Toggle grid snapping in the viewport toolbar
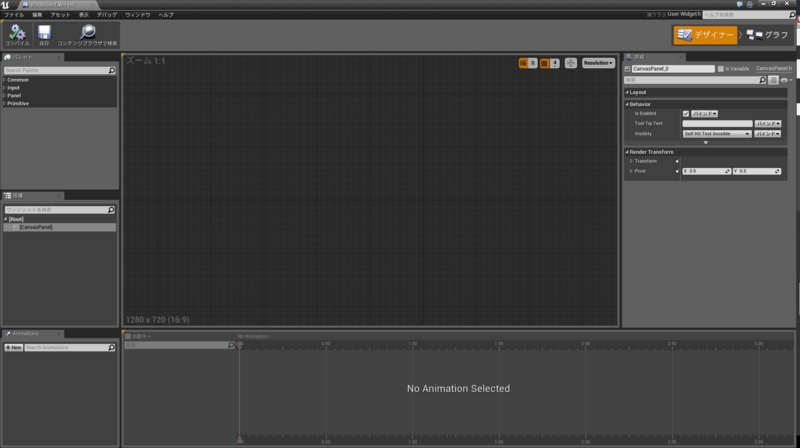Image resolution: width=800 pixels, height=448 pixels. tap(544, 63)
